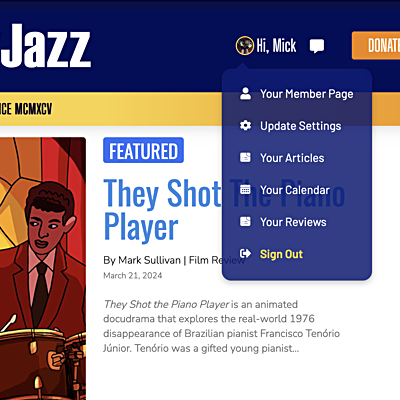Click the yellow Sign Out link
The image size is (400, 400).
(281, 254)
